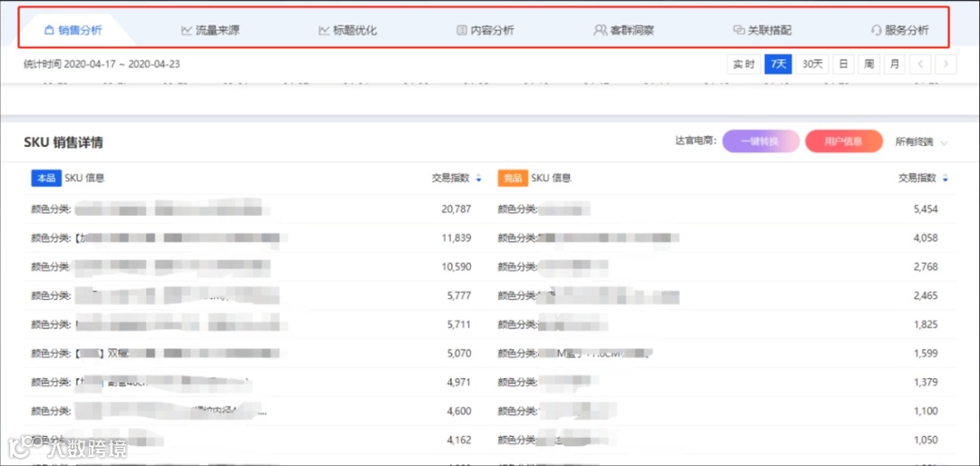Click the 竞品 index value 2,465
Image resolution: width=980 pixels, height=466 pixels.
coord(926,296)
